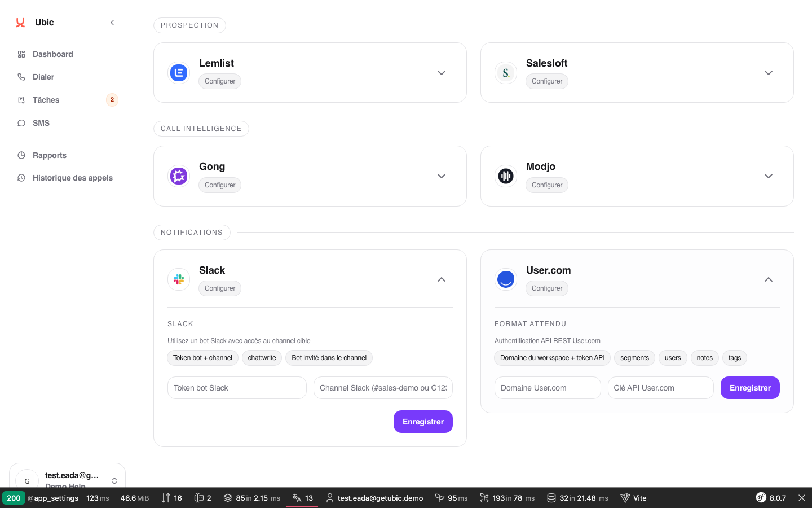Open Tâches in sidebar
The width and height of the screenshot is (812, 508).
click(x=67, y=100)
